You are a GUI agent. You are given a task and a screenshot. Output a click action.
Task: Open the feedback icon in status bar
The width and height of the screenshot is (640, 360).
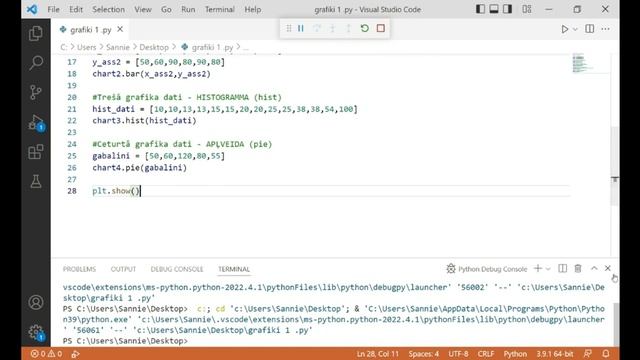click(588, 354)
